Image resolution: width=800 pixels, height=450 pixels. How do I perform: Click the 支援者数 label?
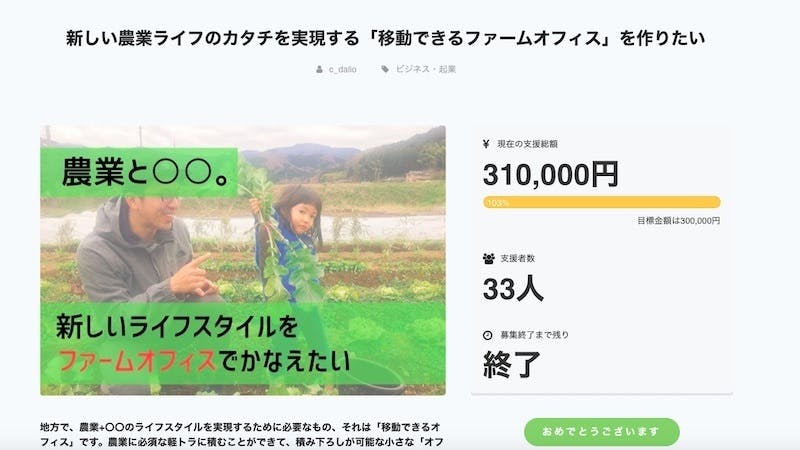(520, 259)
